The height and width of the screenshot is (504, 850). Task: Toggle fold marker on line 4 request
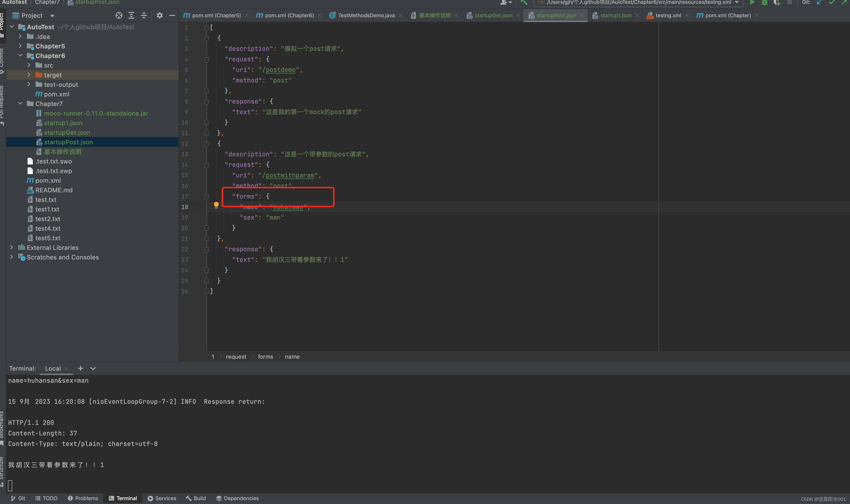(x=207, y=59)
